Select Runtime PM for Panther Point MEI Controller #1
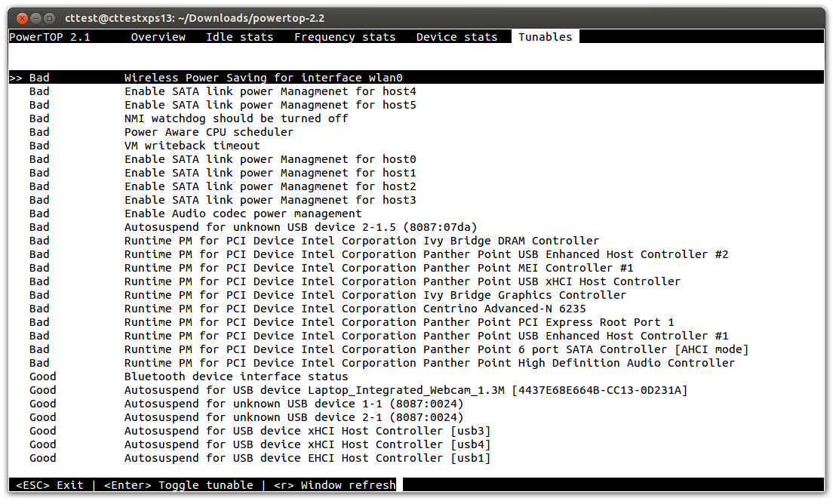 tap(416, 268)
